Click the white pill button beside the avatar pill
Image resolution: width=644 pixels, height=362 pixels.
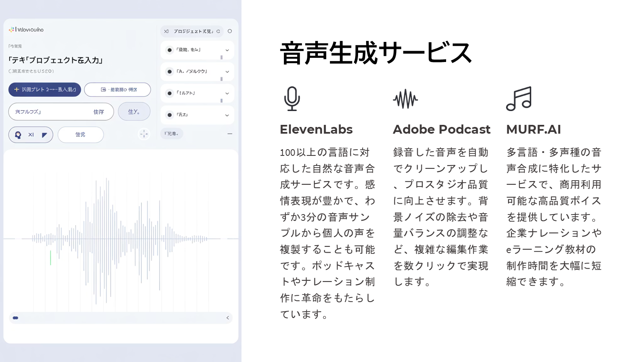pos(80,135)
